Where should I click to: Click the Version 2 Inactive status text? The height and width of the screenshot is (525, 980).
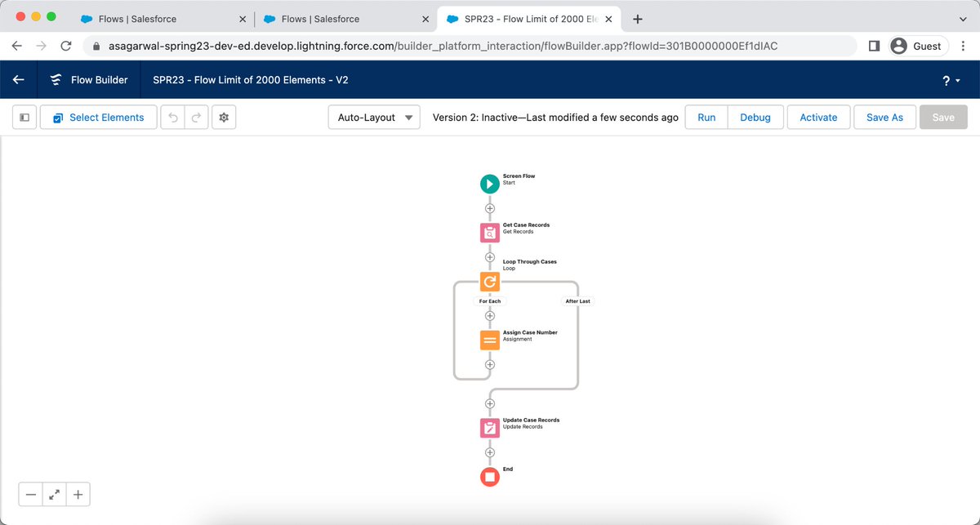[x=555, y=118]
